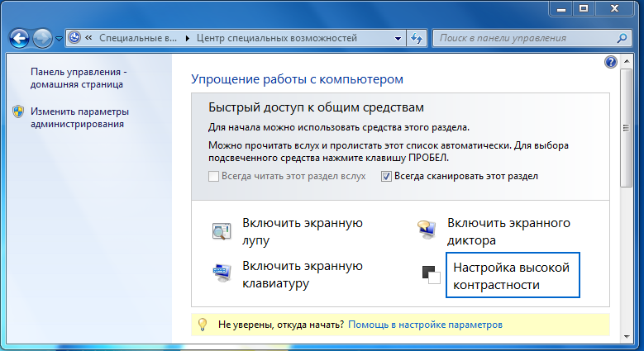The image size is (644, 351).
Task: Click heading 'Упрощение работы с компьютером'
Action: click(x=297, y=79)
